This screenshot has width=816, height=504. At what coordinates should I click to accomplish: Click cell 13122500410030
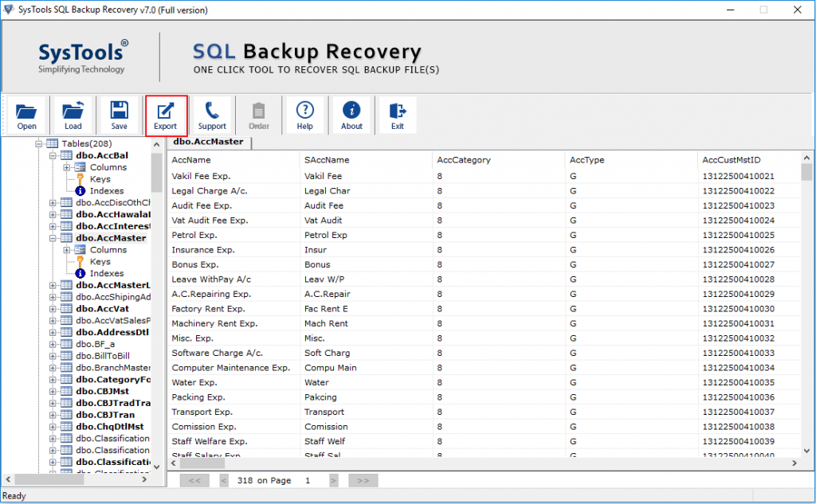(x=738, y=309)
